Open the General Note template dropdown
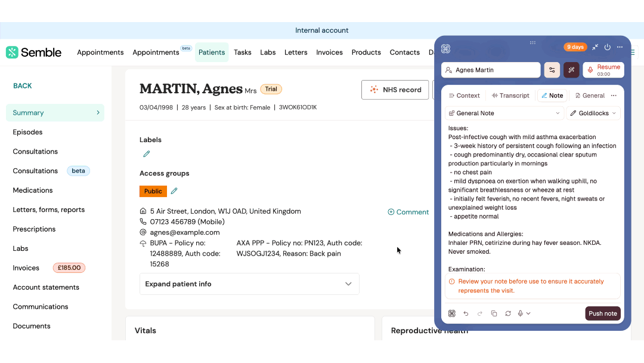The height and width of the screenshot is (363, 644). 504,113
